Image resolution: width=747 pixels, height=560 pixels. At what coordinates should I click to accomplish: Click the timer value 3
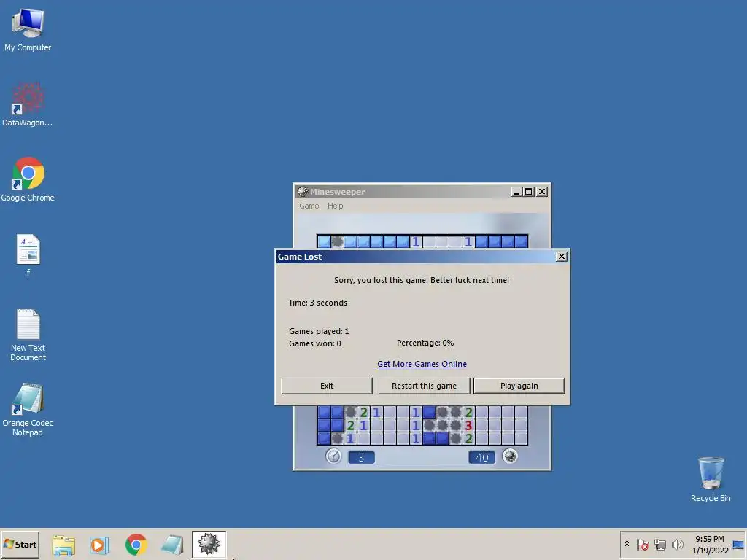coord(362,458)
